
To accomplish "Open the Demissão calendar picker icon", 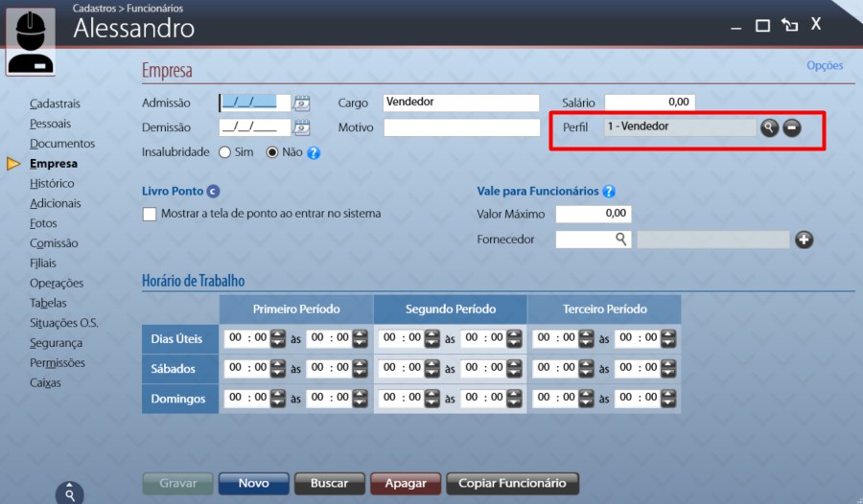I will click(302, 127).
